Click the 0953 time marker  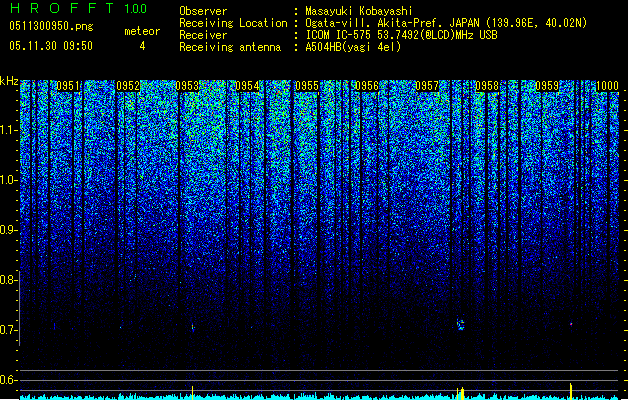[187, 86]
